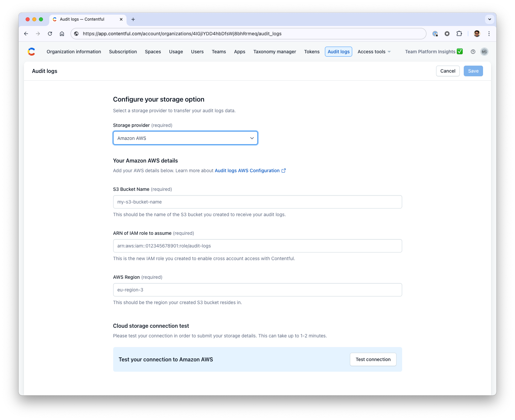
Task: Click the S3 Bucket Name input field
Action: click(x=257, y=202)
